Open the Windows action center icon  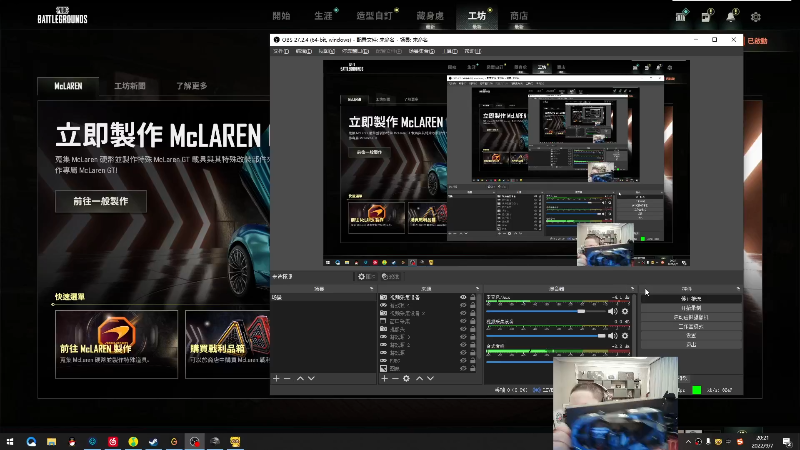(787, 441)
